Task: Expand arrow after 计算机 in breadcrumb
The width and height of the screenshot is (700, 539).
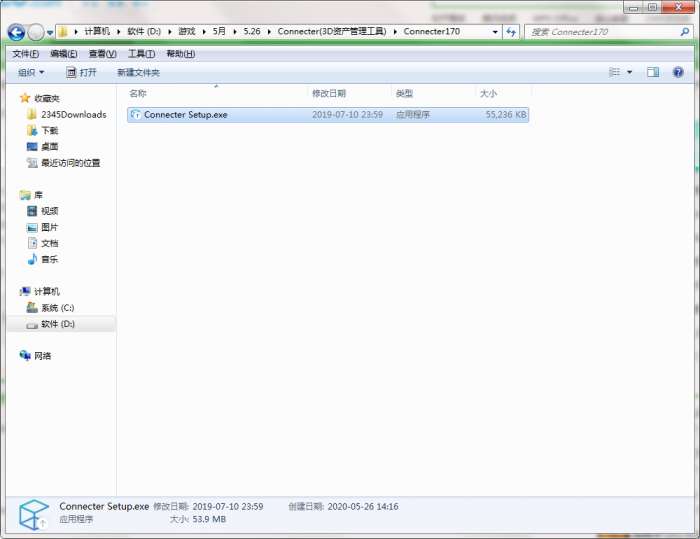Action: (119, 32)
